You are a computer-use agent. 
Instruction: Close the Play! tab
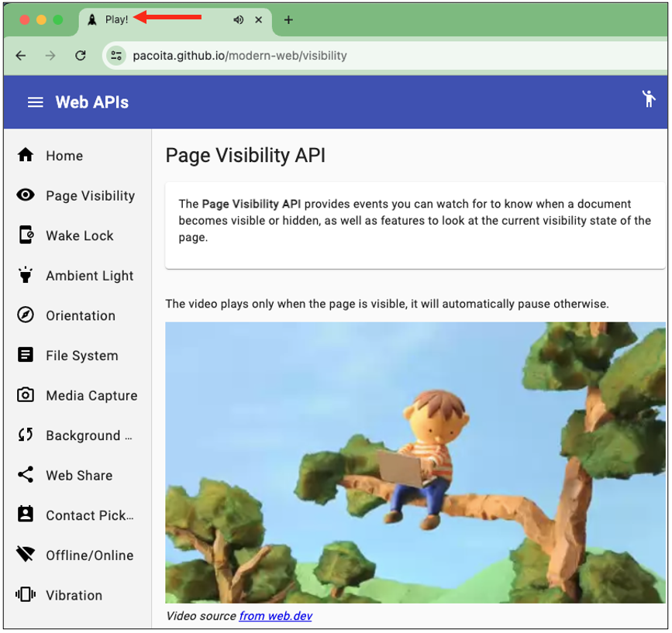click(x=258, y=19)
